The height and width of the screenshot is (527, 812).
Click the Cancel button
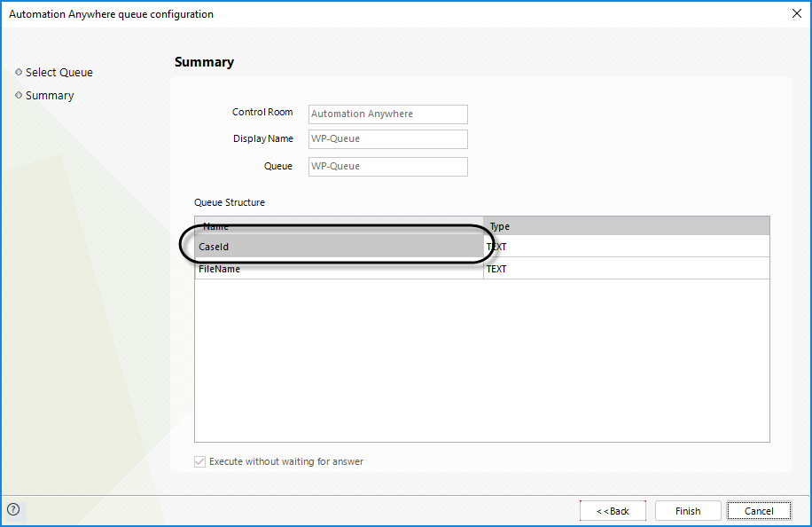pyautogui.click(x=759, y=511)
